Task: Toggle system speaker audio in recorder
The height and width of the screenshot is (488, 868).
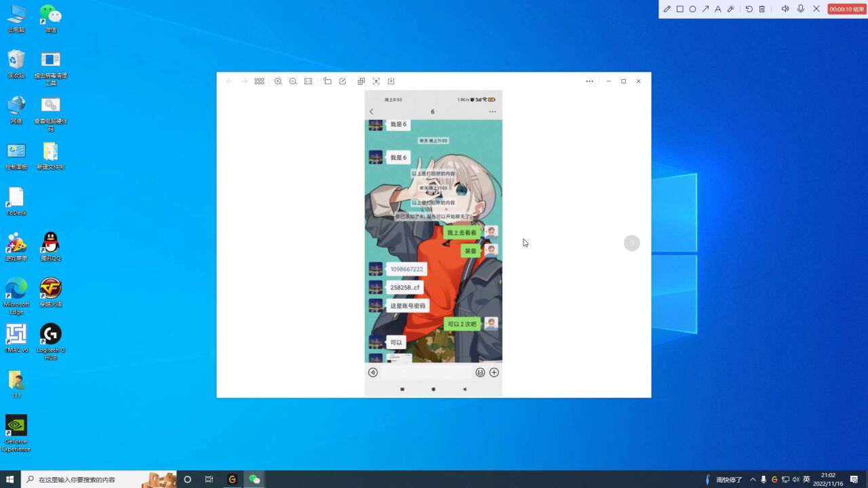Action: [785, 9]
